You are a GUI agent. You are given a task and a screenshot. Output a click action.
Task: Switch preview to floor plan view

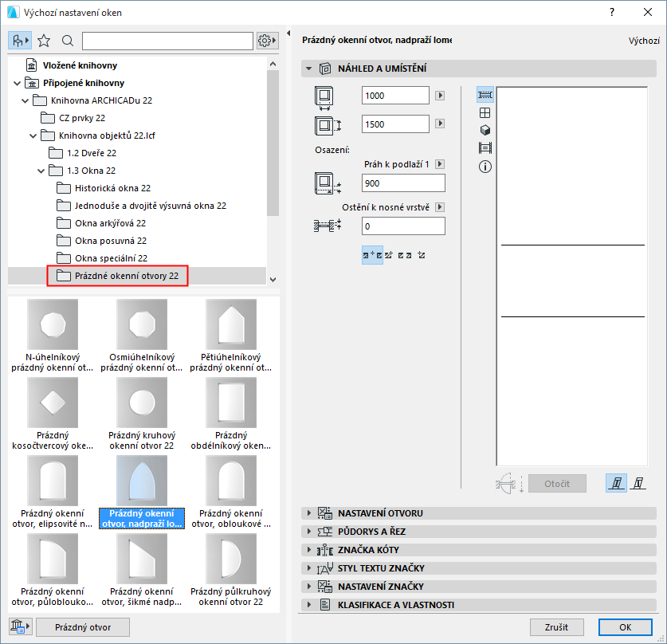pyautogui.click(x=485, y=95)
